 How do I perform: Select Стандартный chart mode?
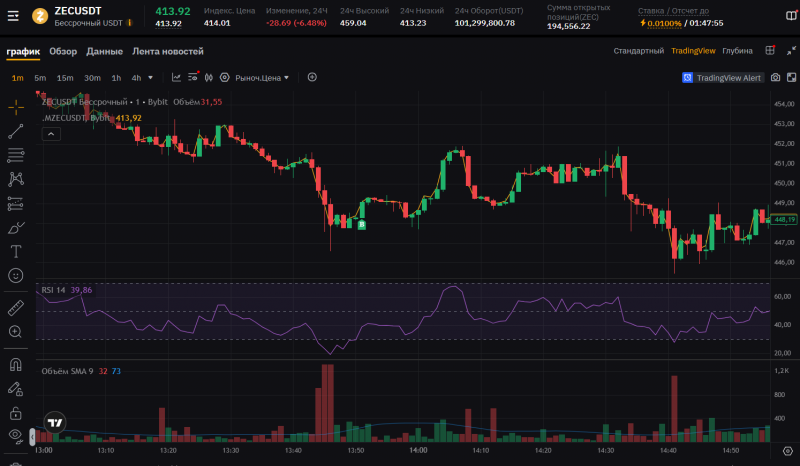639,51
